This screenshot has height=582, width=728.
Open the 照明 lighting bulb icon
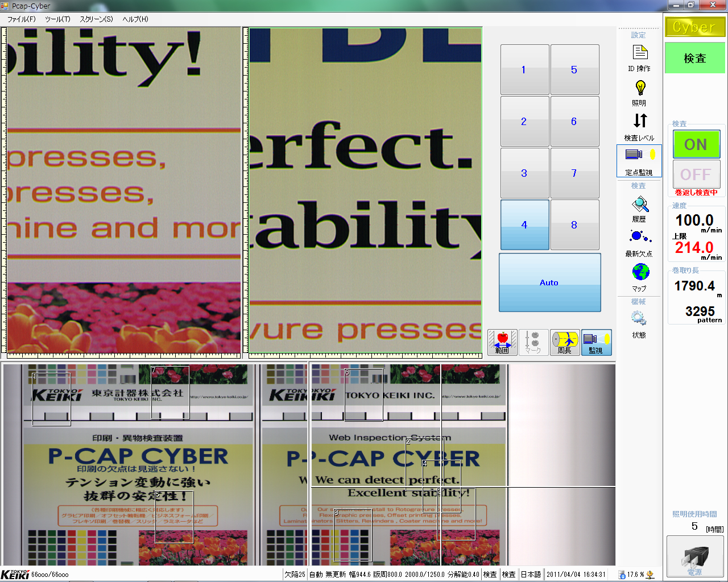click(x=640, y=88)
